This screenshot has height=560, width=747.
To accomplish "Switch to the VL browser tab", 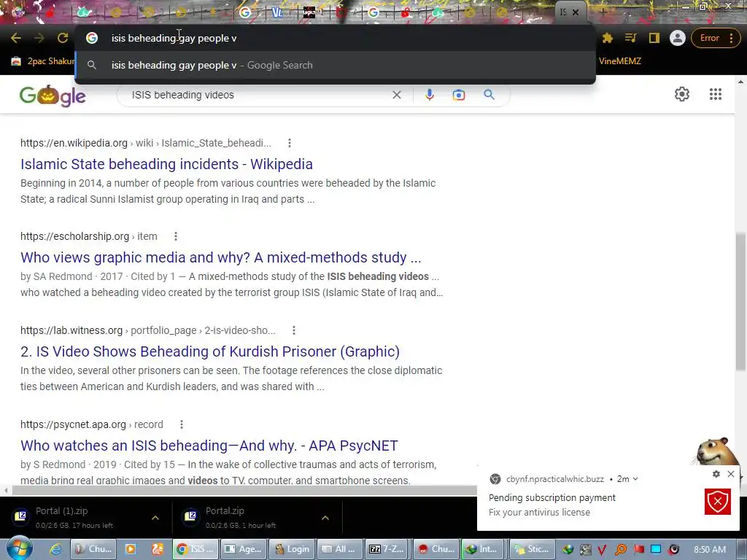I will pos(276,13).
